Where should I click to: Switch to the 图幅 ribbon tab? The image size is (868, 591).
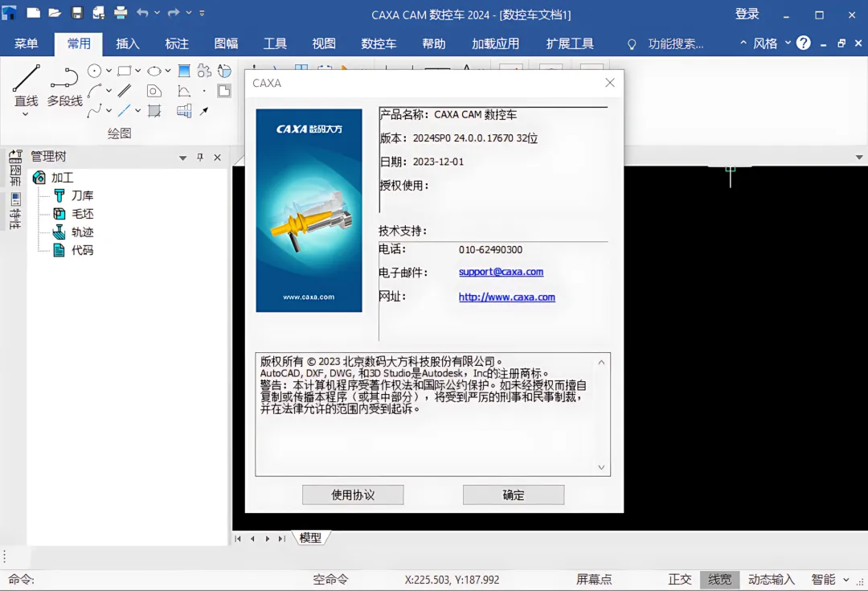[226, 43]
